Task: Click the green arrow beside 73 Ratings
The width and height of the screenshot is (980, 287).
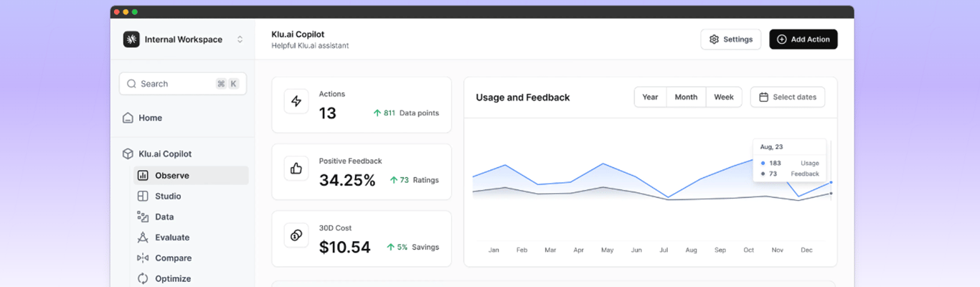Action: pos(393,180)
